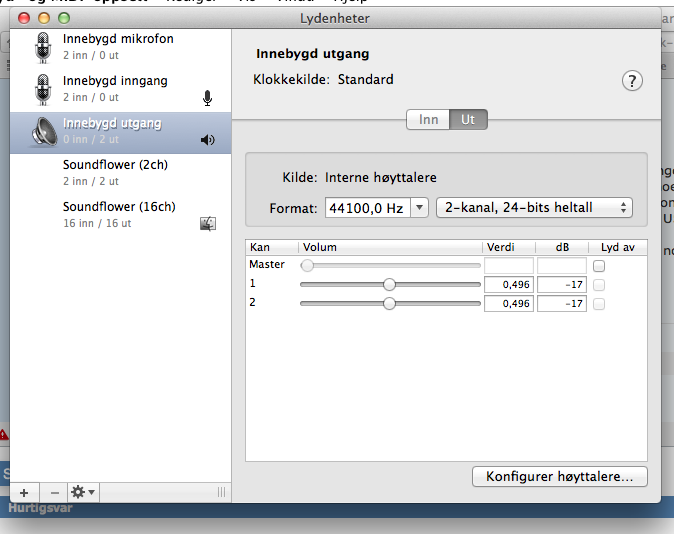Image resolution: width=674 pixels, height=534 pixels.
Task: Switch to the Ut tab
Action: tap(468, 120)
